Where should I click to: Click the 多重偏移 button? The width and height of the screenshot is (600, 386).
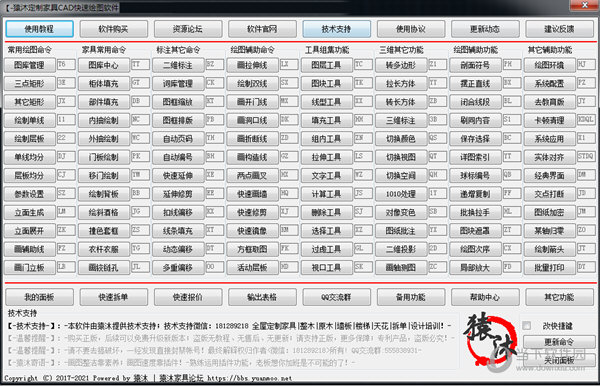(x=178, y=268)
